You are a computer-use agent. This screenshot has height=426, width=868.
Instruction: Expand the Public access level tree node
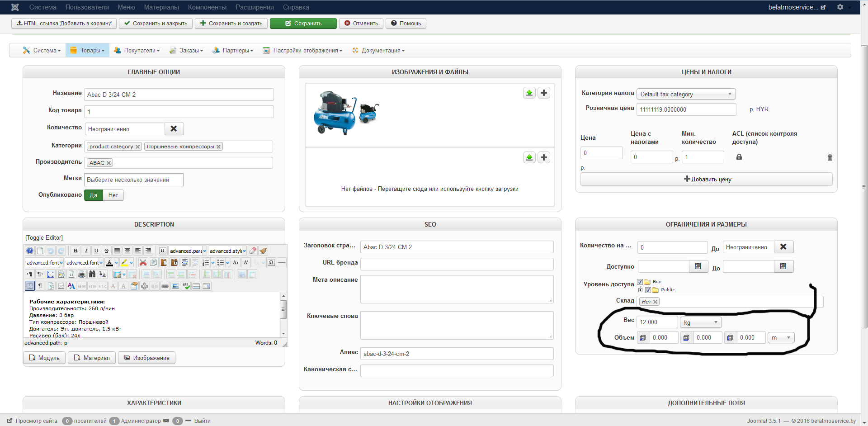click(x=641, y=290)
